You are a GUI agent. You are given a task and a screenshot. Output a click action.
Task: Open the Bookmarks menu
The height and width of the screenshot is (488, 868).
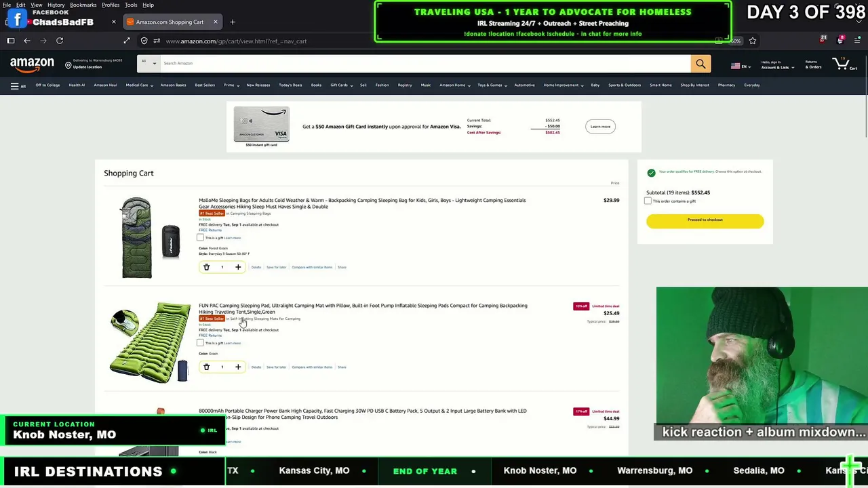83,5
